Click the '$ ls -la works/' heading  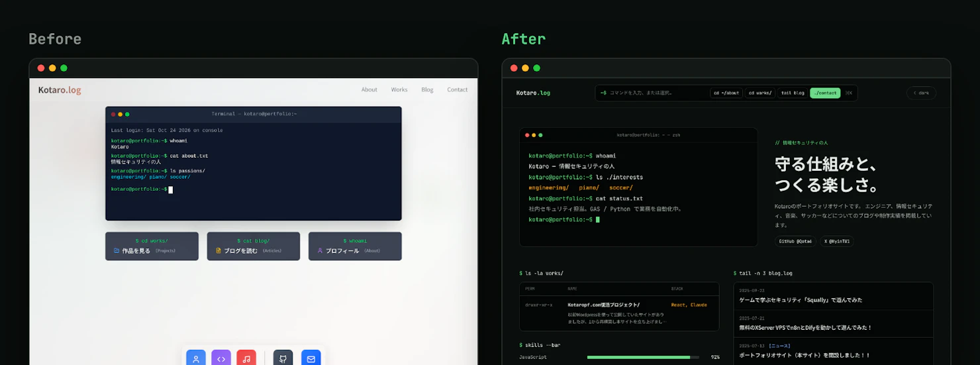pos(542,273)
